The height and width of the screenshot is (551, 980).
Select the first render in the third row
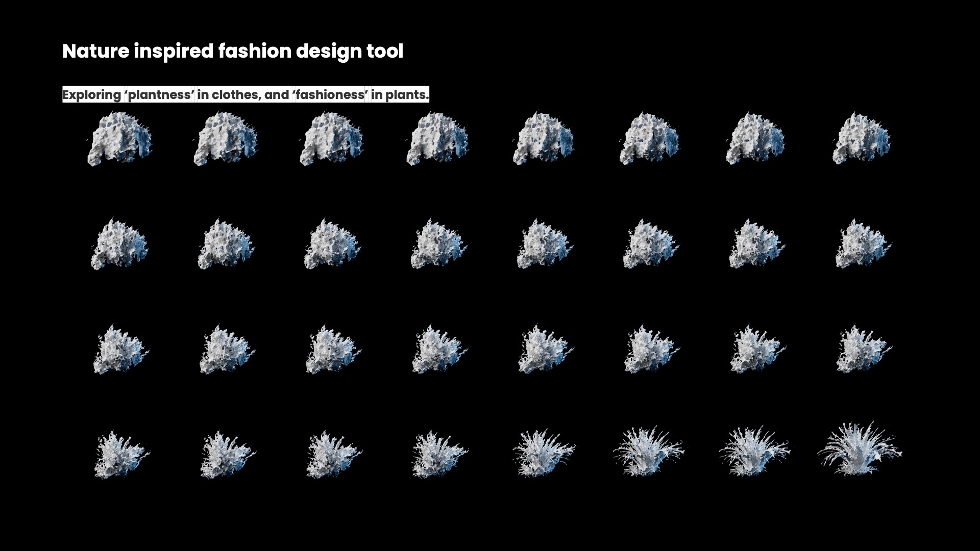click(121, 349)
